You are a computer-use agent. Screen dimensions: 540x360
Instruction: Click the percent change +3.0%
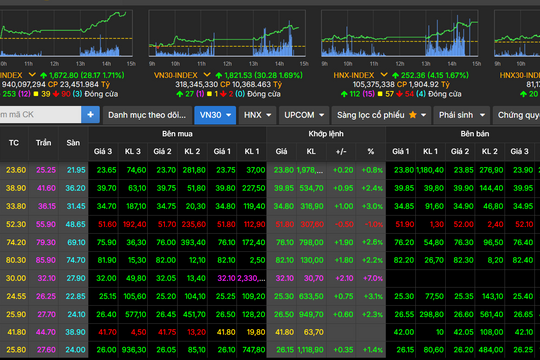tap(373, 206)
